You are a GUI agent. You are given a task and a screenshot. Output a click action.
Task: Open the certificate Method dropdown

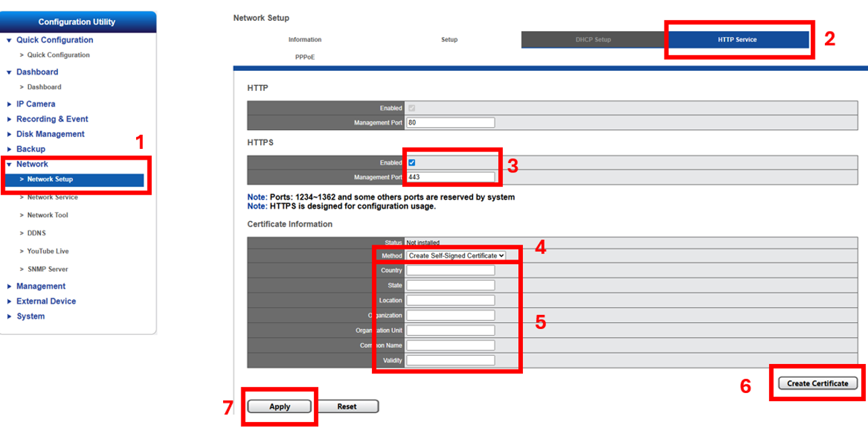point(456,255)
